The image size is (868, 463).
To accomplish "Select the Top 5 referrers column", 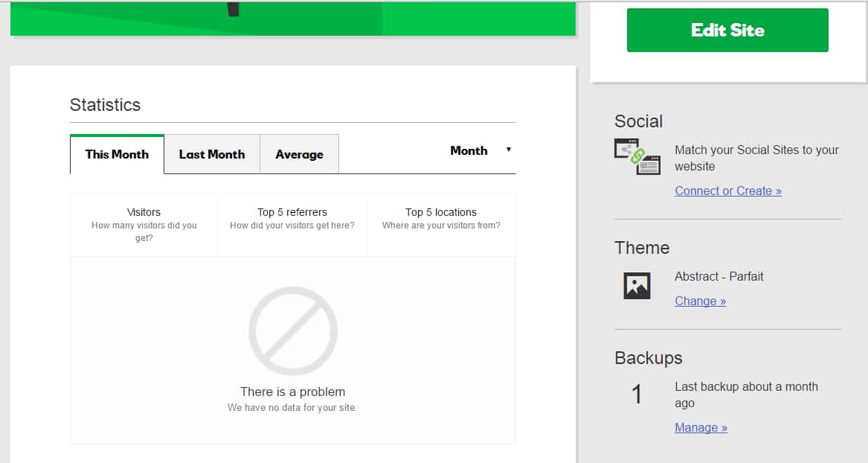I will (x=292, y=218).
